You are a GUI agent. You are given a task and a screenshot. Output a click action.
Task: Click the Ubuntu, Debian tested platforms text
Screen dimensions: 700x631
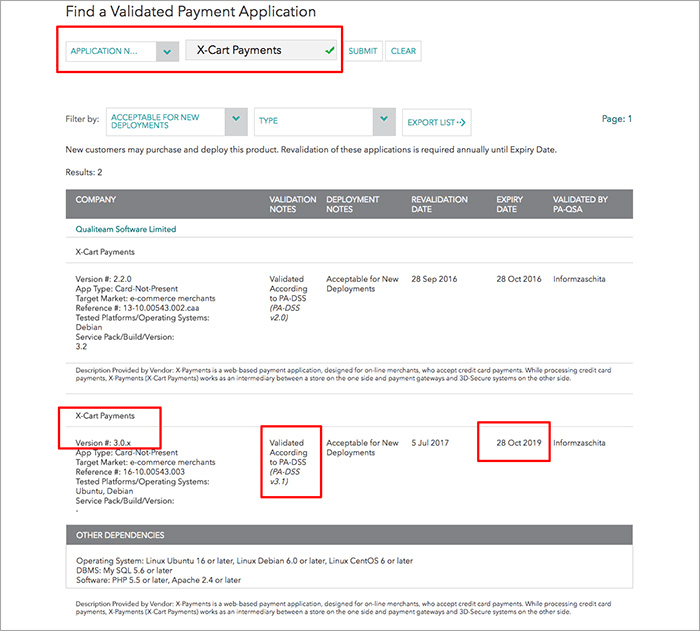point(104,491)
